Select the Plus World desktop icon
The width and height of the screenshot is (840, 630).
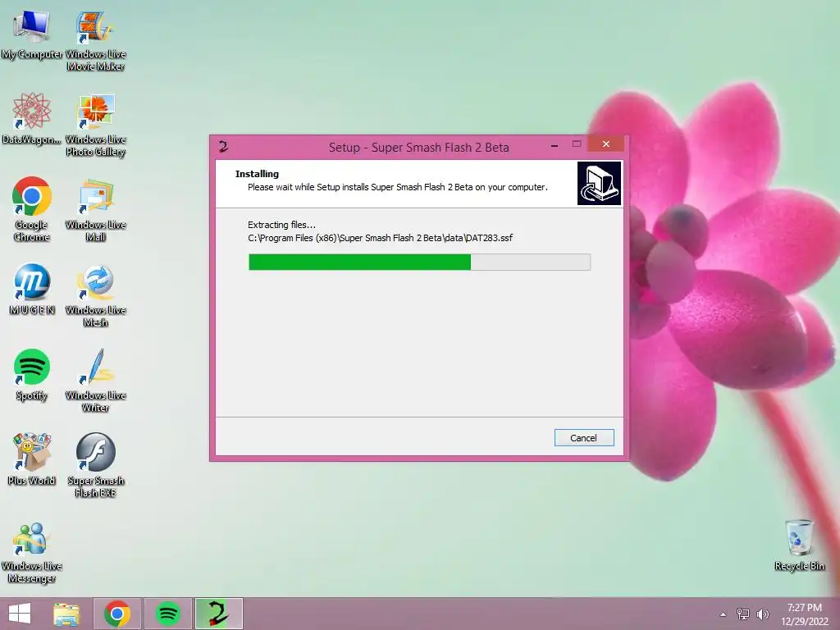[x=32, y=459]
